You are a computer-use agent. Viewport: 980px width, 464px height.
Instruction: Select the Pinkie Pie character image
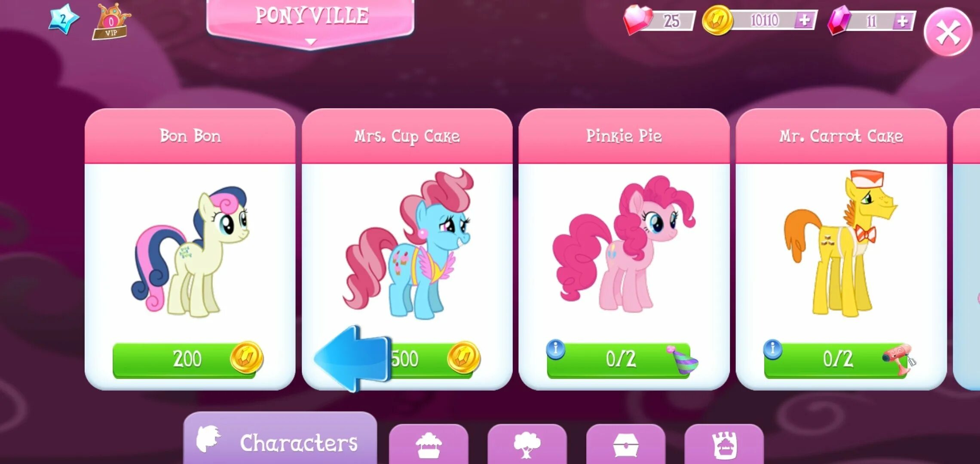pyautogui.click(x=624, y=244)
